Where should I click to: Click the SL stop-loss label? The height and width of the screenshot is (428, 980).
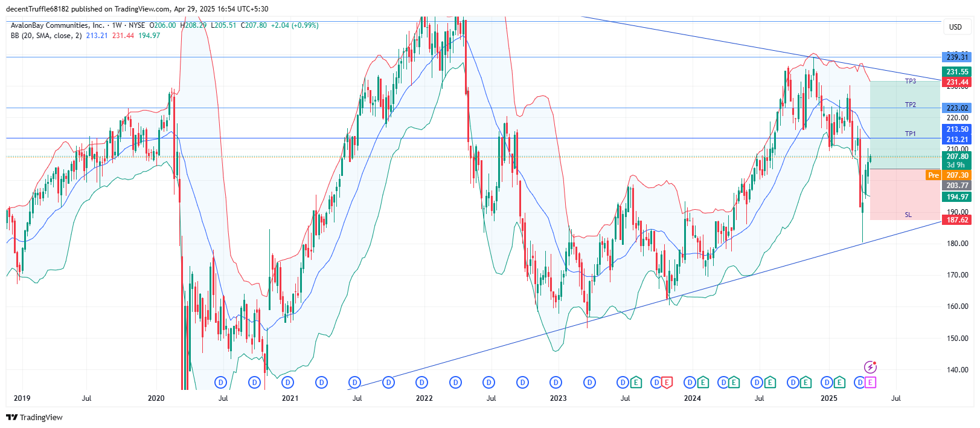tap(908, 215)
